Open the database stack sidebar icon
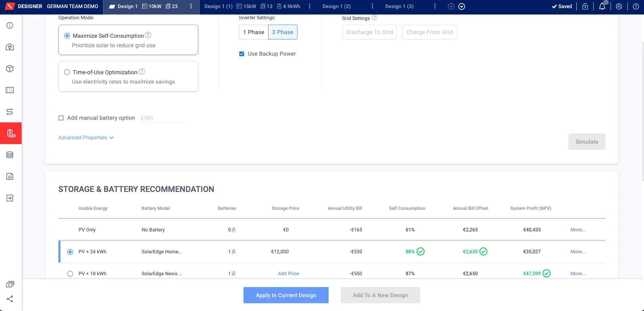The image size is (644, 311). click(x=10, y=155)
